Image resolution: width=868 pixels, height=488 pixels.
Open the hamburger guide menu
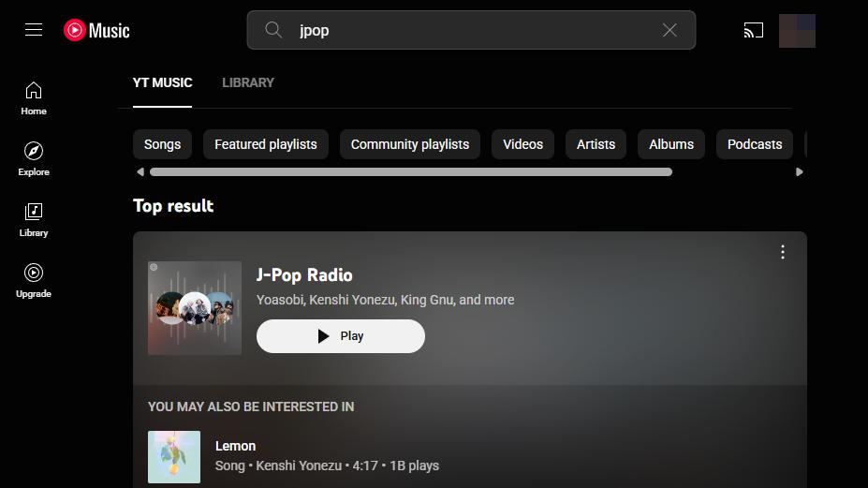(34, 30)
